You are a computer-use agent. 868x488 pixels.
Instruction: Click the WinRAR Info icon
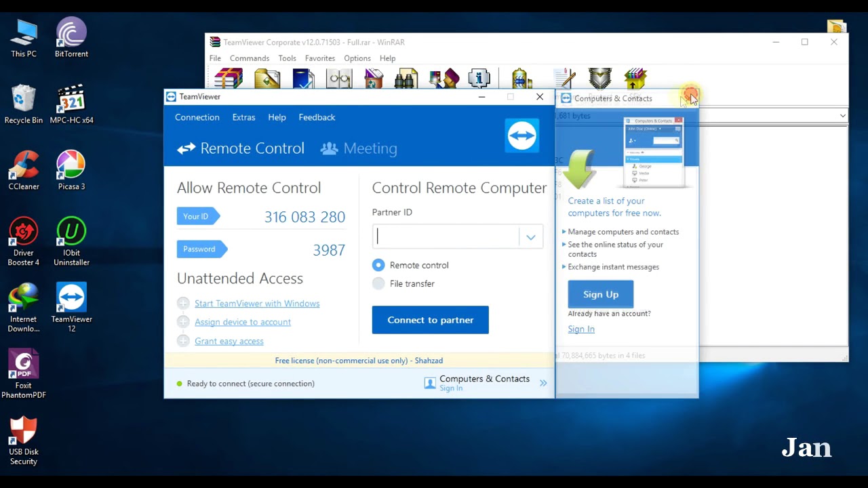[479, 78]
